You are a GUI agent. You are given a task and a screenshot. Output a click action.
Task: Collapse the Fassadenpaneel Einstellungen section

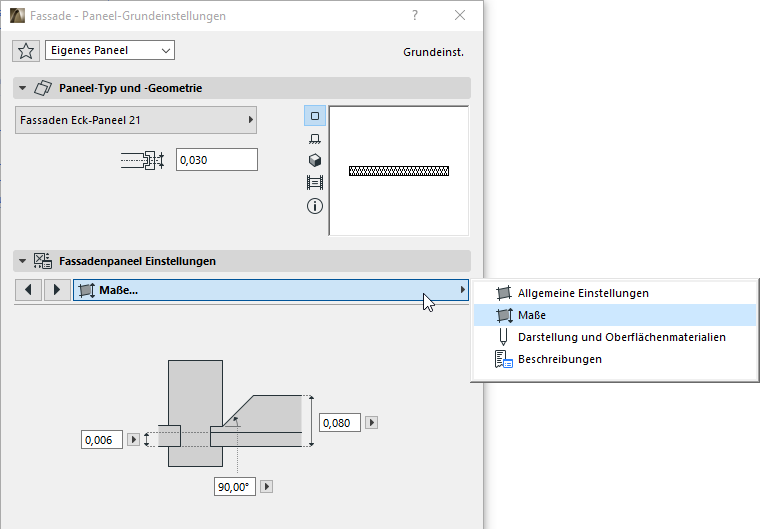click(22, 261)
